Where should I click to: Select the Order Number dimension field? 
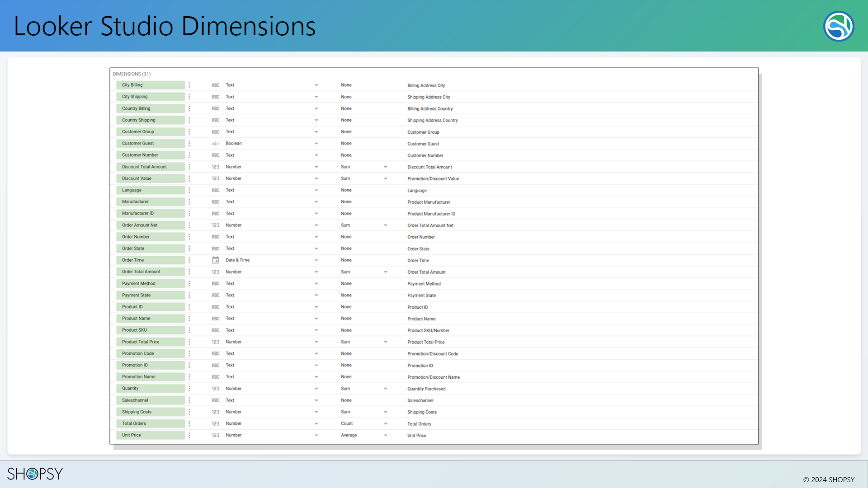pos(151,237)
